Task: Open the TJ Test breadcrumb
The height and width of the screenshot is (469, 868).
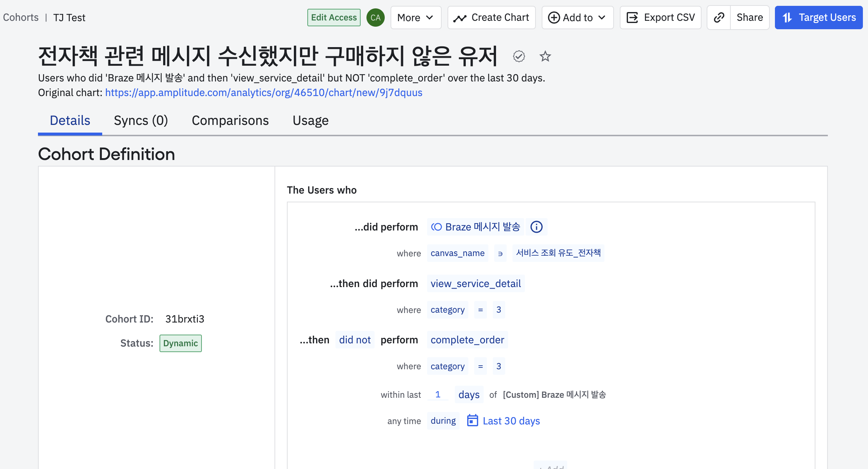Action: (69, 18)
